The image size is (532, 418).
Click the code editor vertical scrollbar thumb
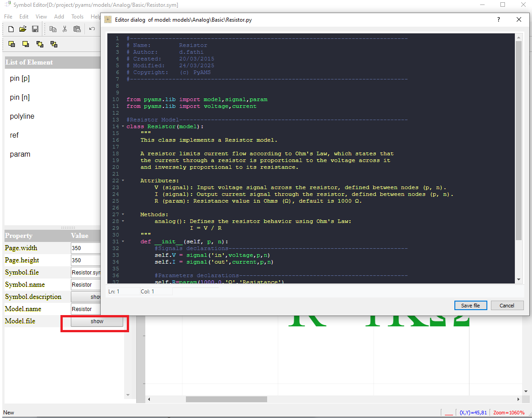click(518, 141)
